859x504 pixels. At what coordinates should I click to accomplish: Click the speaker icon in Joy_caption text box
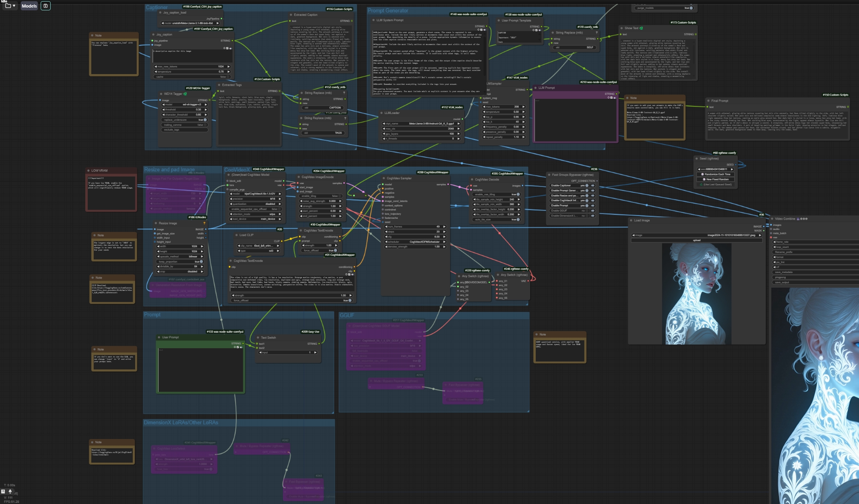click(x=230, y=48)
